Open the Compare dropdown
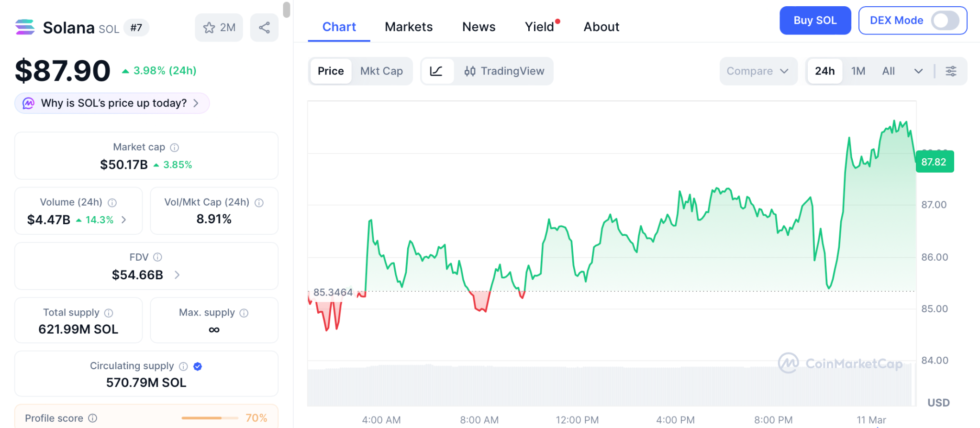The image size is (980, 428). [757, 71]
